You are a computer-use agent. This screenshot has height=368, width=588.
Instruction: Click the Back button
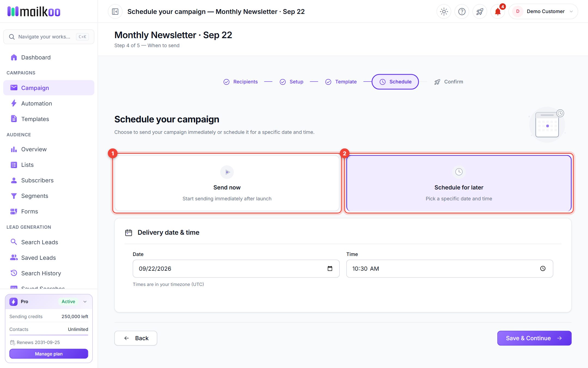click(136, 338)
